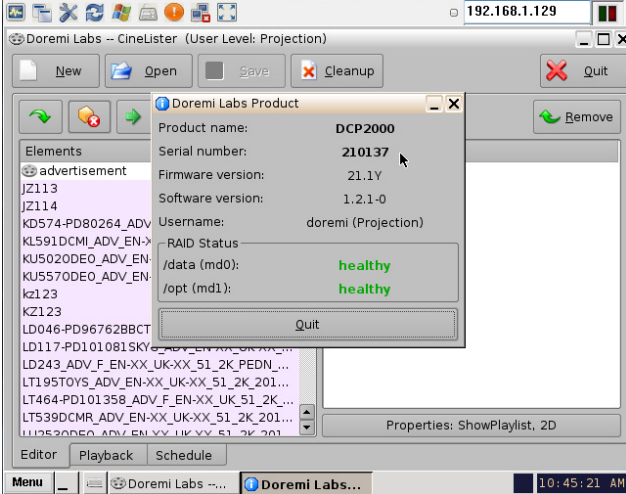Viewport: 626px width, 494px height.
Task: Click firmware version value 21.1Y
Action: tap(365, 176)
